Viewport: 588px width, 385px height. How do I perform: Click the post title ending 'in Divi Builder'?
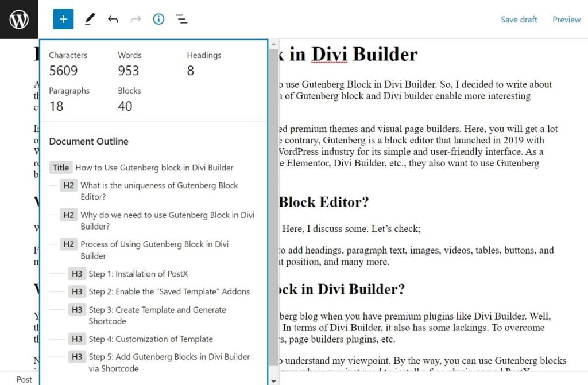coord(349,55)
